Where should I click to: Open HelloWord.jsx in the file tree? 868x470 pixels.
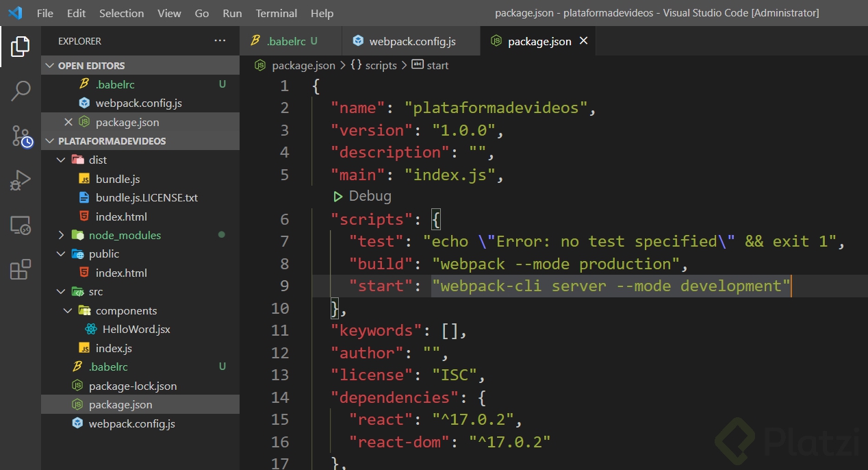coord(136,329)
